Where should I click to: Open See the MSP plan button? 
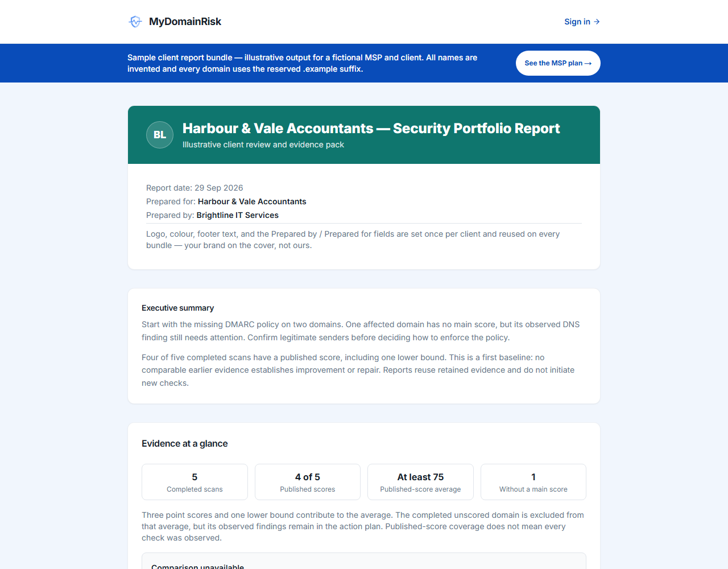(x=558, y=63)
